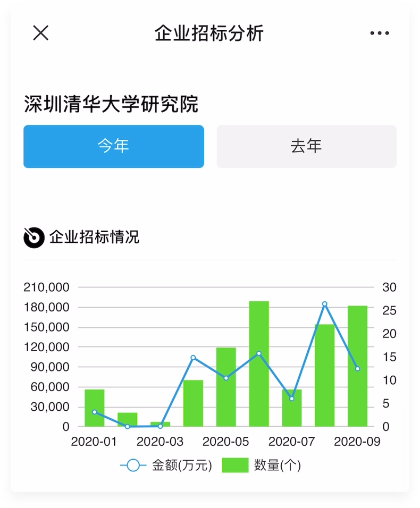Screen dimensions: 420x508
Task: Select the green bar above 2020-09
Action: 357,366
